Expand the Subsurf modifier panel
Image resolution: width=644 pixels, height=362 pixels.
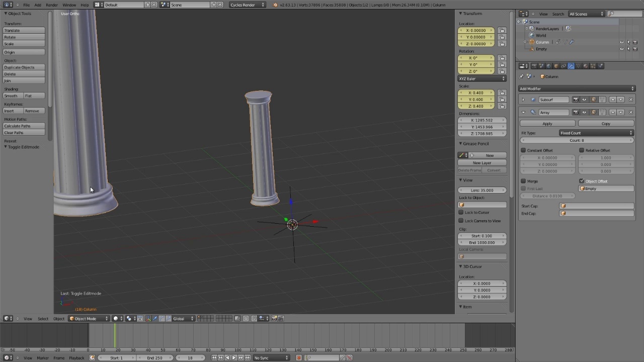click(x=524, y=99)
